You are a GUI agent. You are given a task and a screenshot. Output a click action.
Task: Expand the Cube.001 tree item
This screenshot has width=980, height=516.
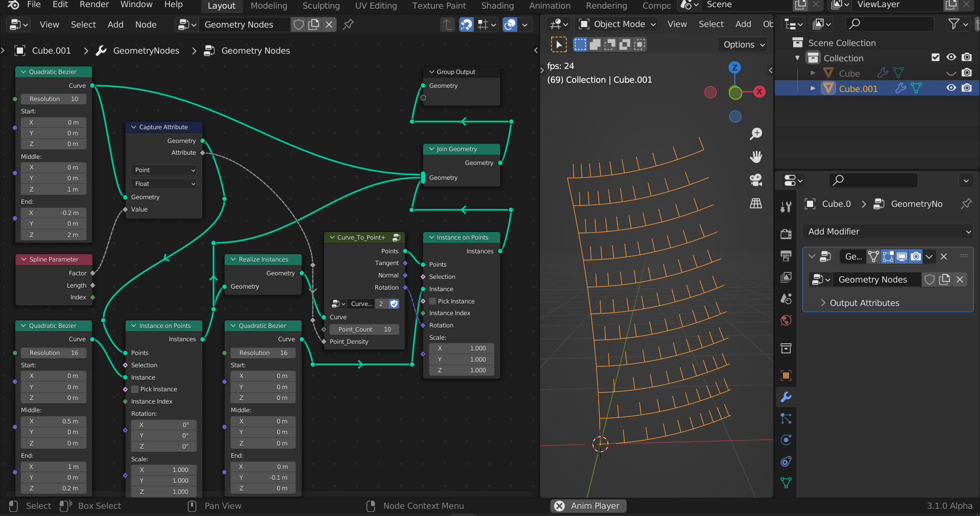tap(813, 88)
